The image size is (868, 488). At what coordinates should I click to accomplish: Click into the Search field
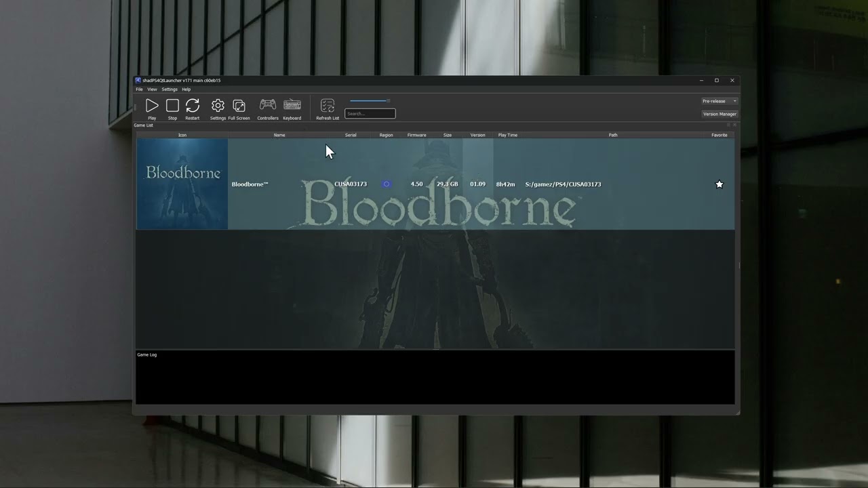click(x=370, y=114)
